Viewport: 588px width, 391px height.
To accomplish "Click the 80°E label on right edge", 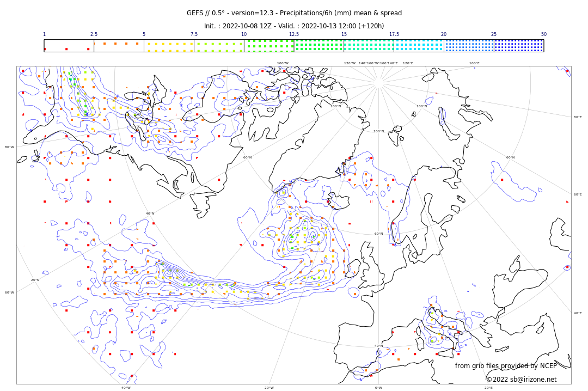I will (578, 117).
